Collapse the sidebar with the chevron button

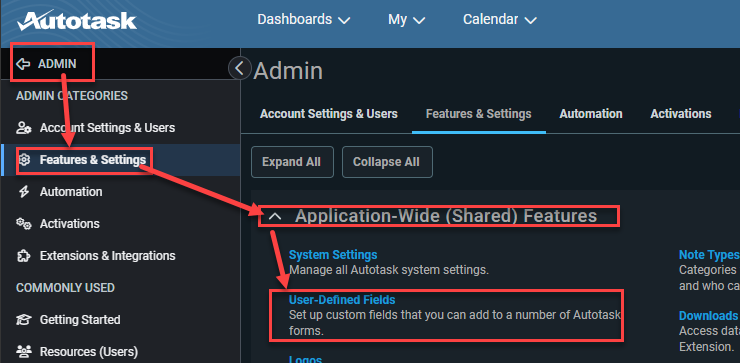click(x=239, y=68)
